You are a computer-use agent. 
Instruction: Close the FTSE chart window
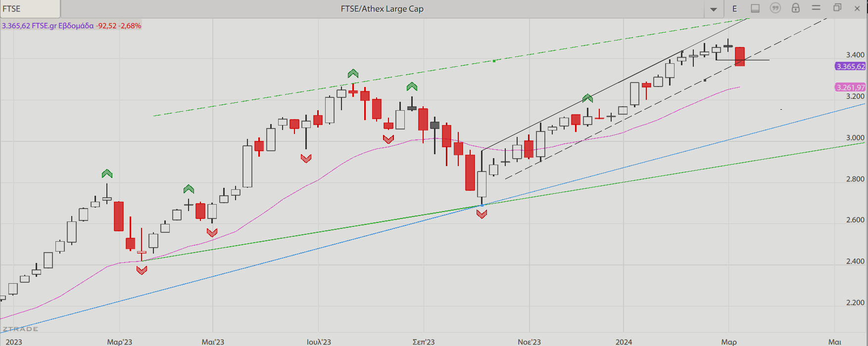tap(857, 8)
